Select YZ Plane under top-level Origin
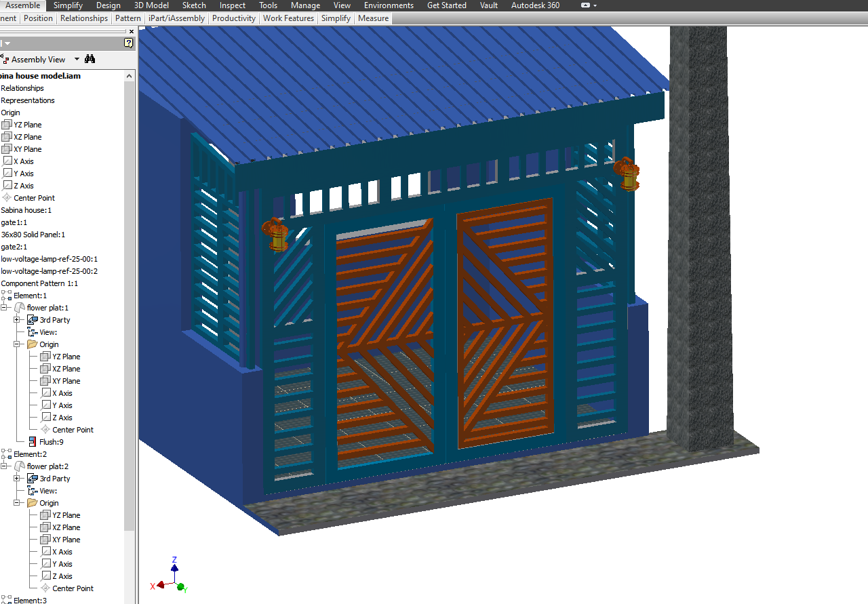The image size is (868, 604). click(22, 125)
